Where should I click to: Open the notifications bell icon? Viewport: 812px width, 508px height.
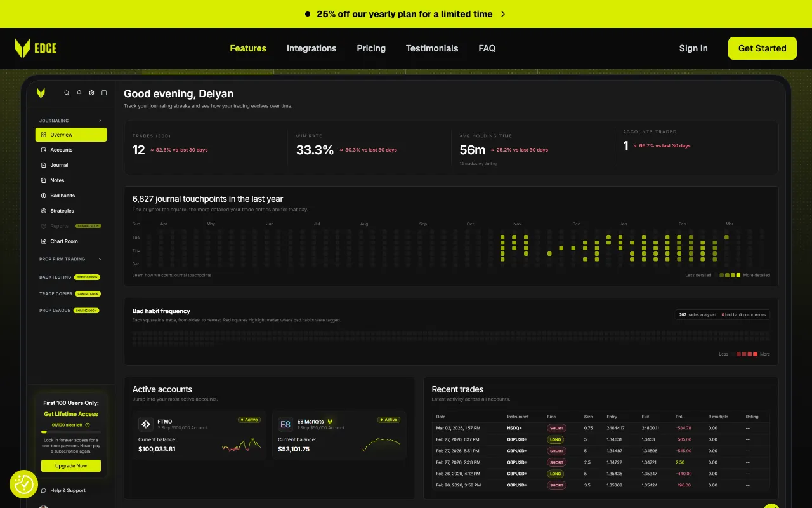coord(79,93)
